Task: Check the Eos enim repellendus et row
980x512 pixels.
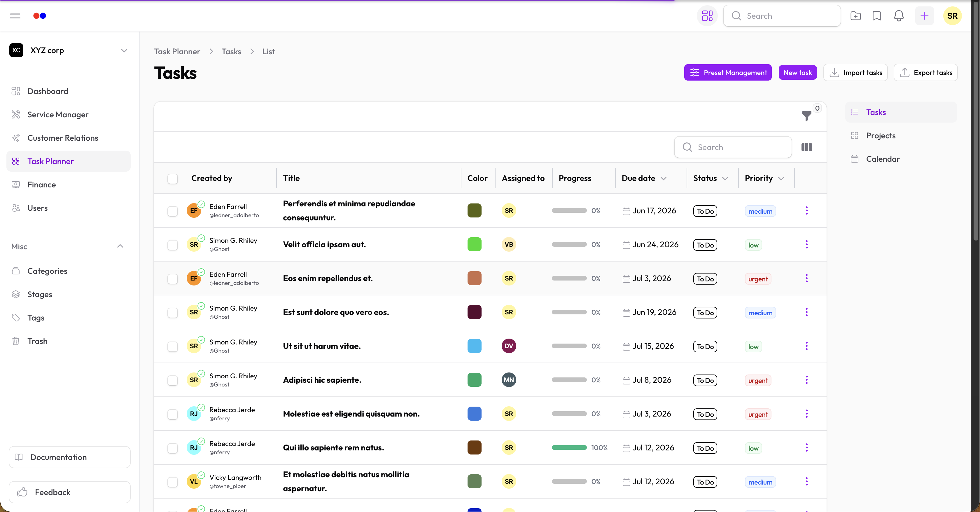Action: [x=173, y=279]
